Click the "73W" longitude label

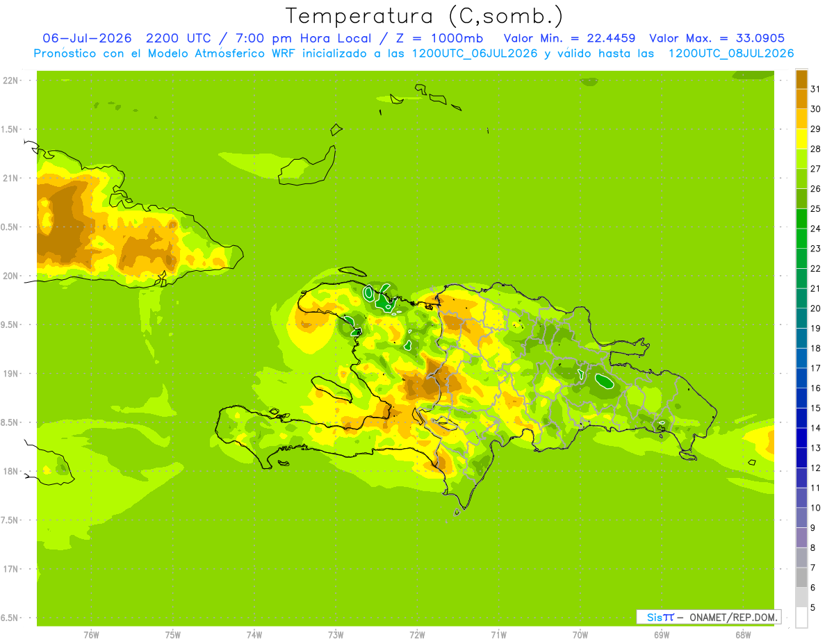tap(336, 634)
